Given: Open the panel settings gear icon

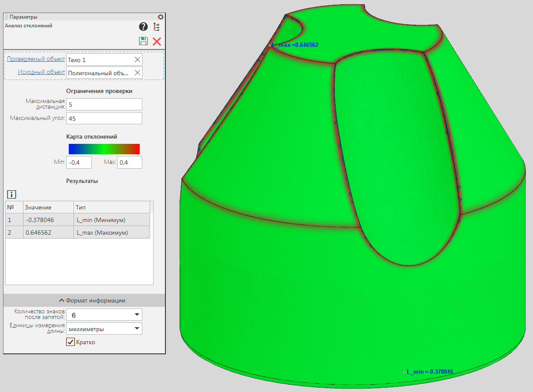Looking at the screenshot, I should tap(161, 17).
